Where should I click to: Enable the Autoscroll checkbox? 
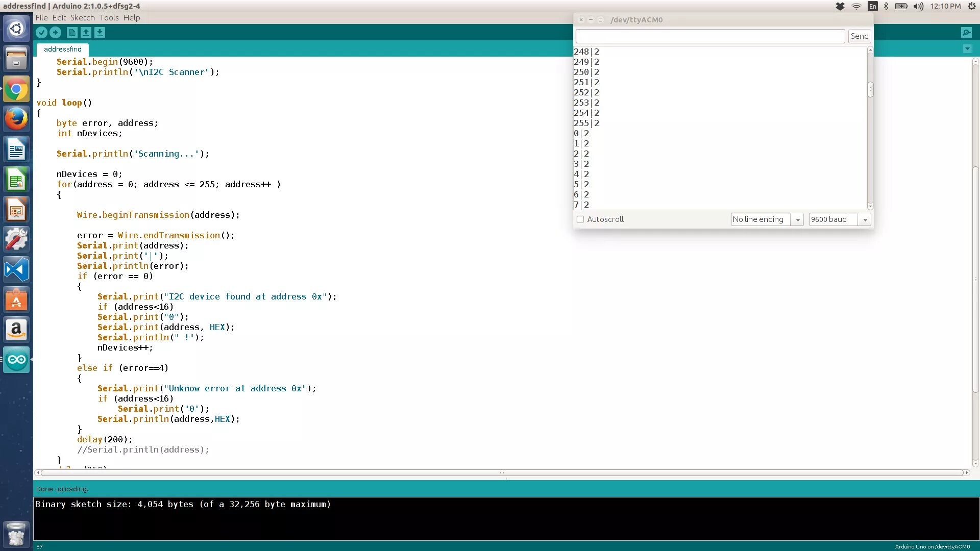click(580, 219)
